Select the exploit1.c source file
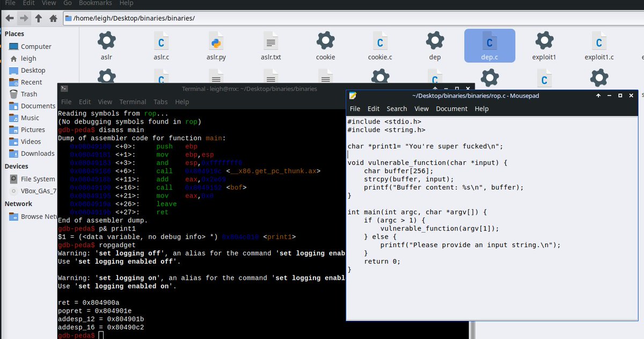644x339 pixels. pos(599,46)
